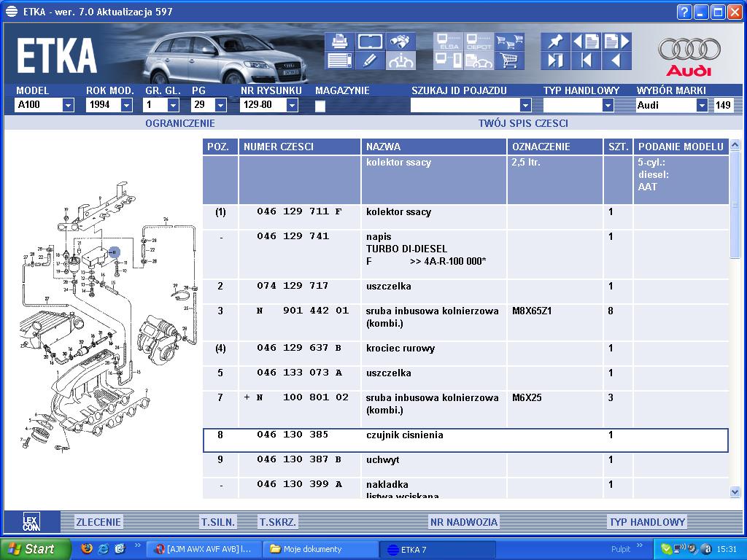Click the LexCom logo at bottom left
This screenshot has height=560, width=747.
click(31, 521)
